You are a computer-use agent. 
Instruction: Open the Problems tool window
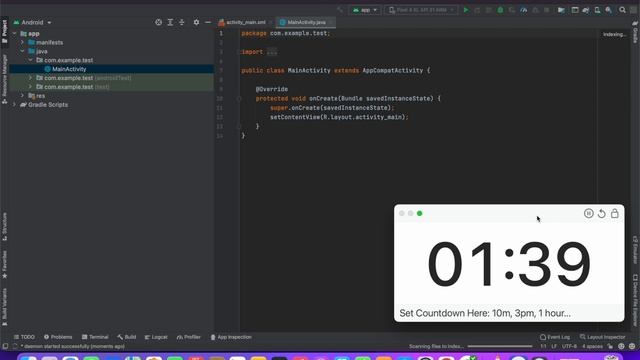point(58,337)
